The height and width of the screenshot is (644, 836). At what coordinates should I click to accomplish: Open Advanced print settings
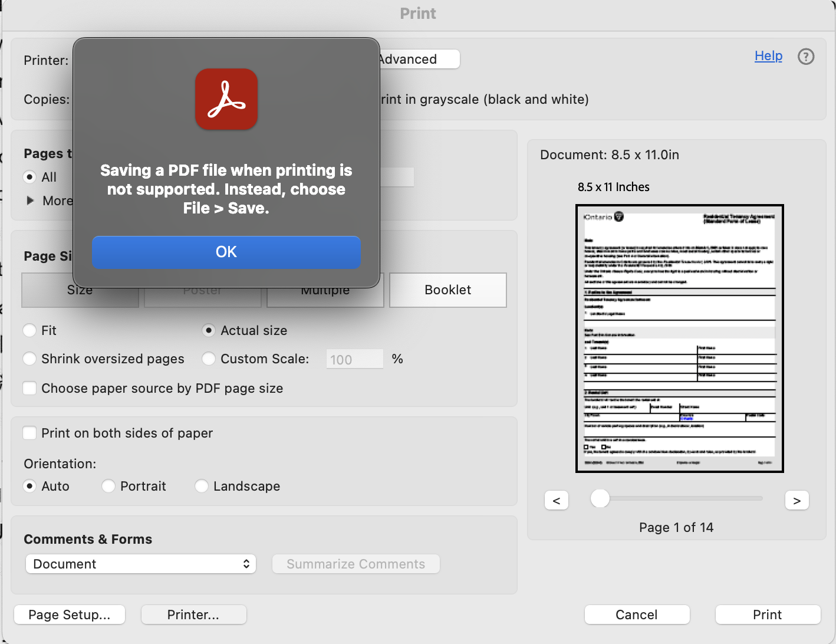pyautogui.click(x=419, y=59)
